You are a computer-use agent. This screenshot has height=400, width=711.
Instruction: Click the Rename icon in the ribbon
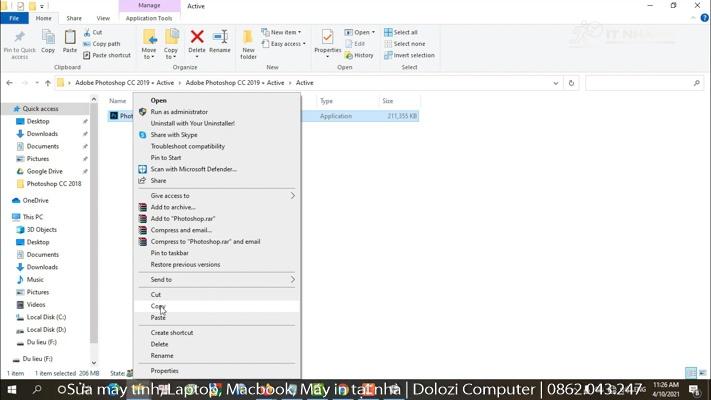tap(220, 40)
